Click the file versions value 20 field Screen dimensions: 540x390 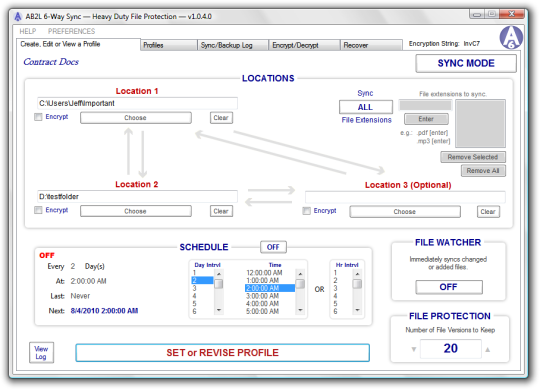450,349
